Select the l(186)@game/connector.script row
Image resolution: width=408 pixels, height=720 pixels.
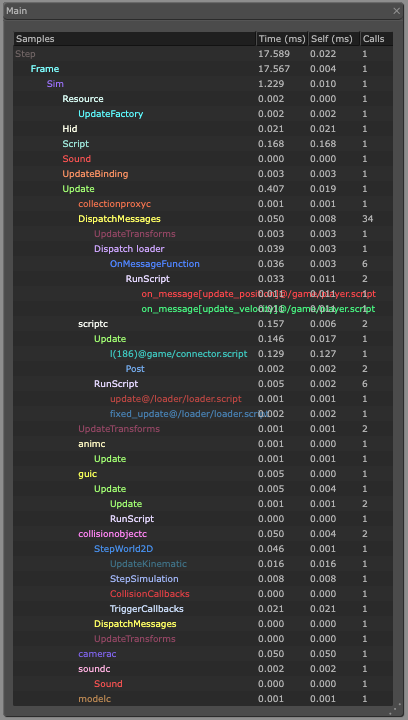[x=203, y=354]
